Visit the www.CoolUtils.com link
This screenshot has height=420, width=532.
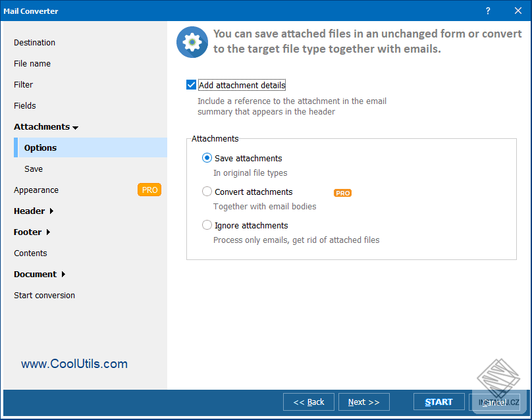74,363
